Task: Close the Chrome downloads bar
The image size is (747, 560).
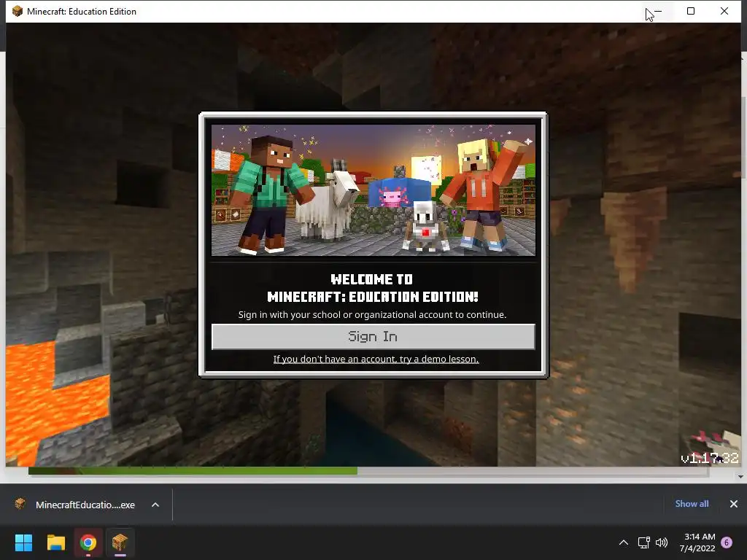Action: 734,504
